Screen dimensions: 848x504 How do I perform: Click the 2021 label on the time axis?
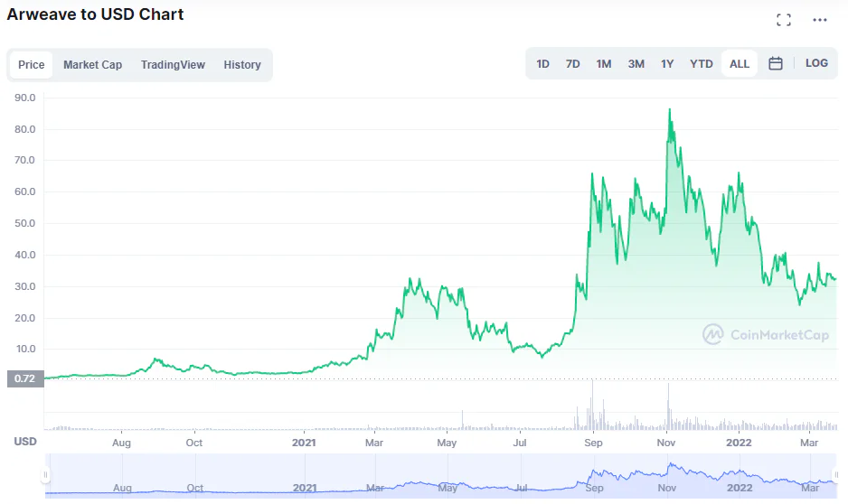304,443
